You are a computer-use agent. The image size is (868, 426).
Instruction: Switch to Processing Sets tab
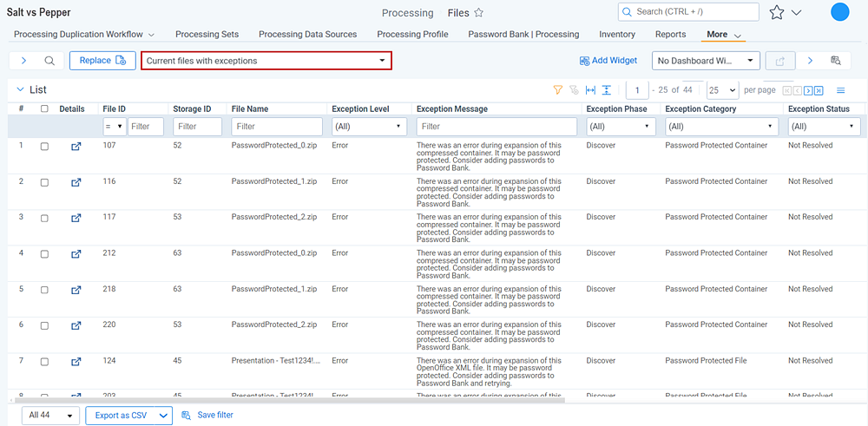pos(207,35)
